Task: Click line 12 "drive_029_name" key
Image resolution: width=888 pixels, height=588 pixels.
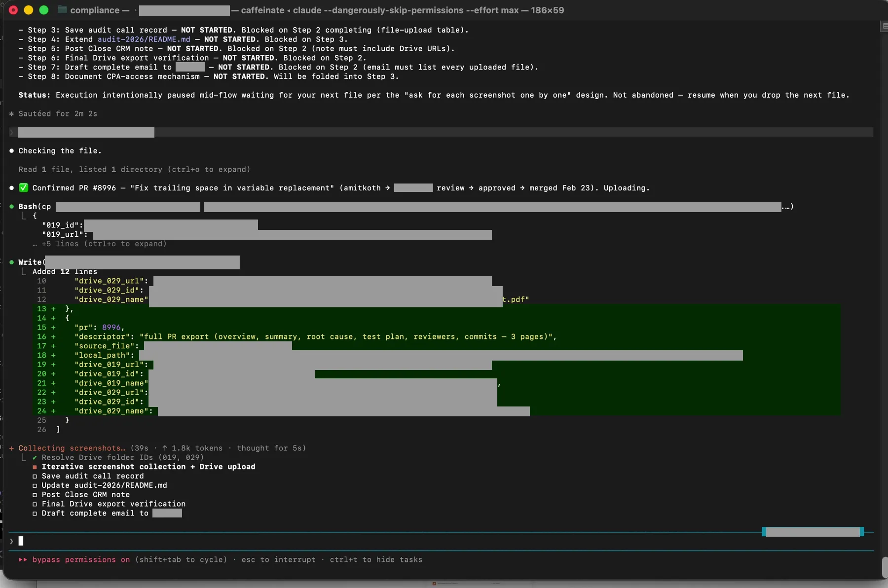Action: click(111, 299)
